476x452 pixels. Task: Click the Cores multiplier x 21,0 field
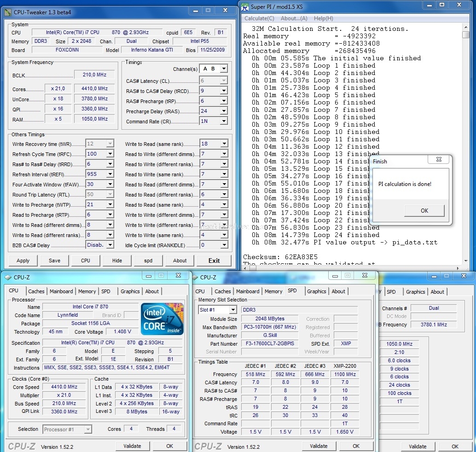pos(58,89)
